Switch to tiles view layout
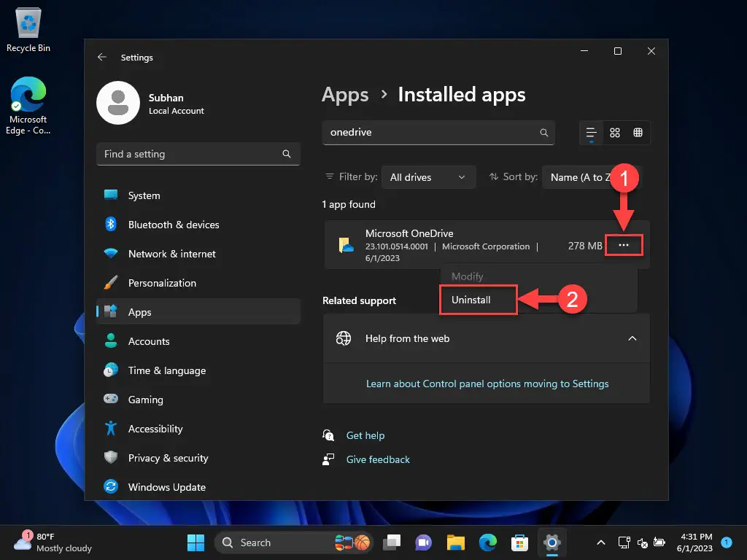 point(638,133)
